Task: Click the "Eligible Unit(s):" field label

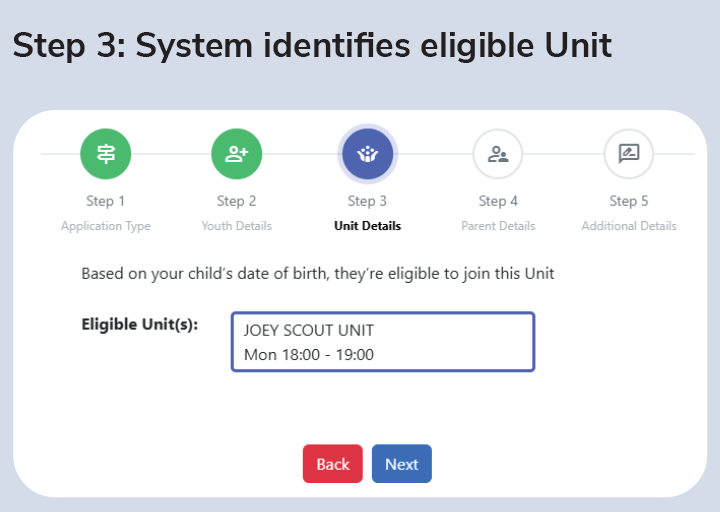Action: tap(140, 324)
